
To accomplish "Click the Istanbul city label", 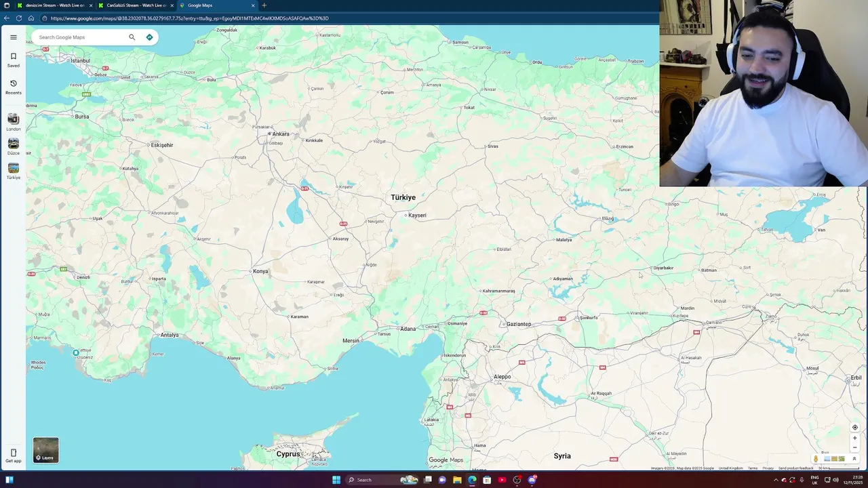I will pyautogui.click(x=80, y=61).
